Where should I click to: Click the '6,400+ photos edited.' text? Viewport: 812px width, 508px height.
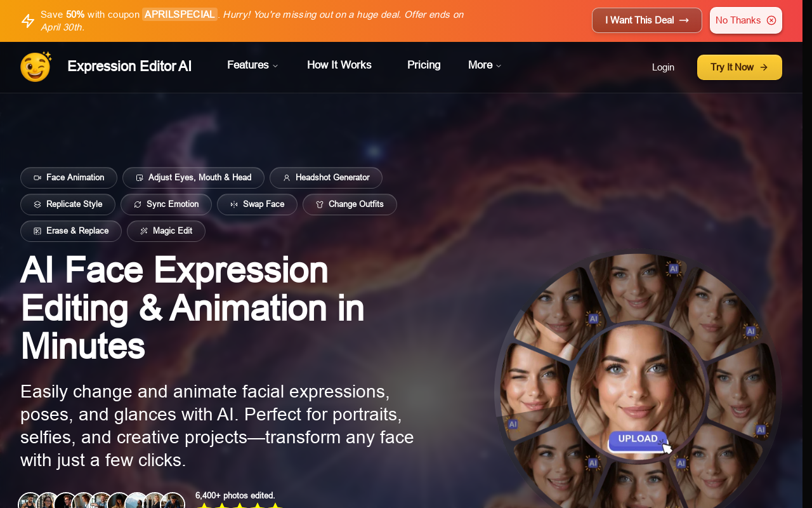coord(235,495)
